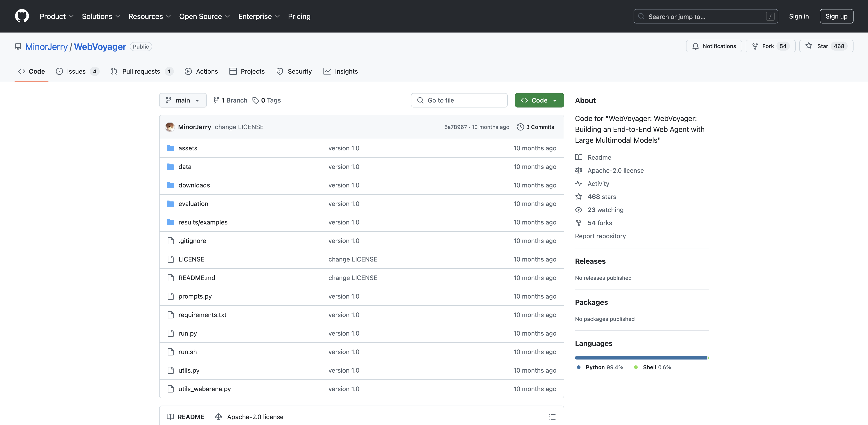
Task: Click the languages progress bar
Action: pos(642,357)
